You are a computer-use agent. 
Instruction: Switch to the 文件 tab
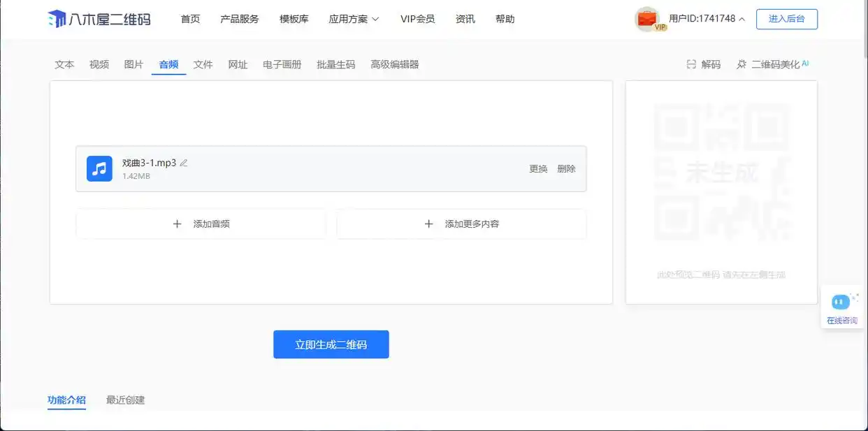click(203, 64)
